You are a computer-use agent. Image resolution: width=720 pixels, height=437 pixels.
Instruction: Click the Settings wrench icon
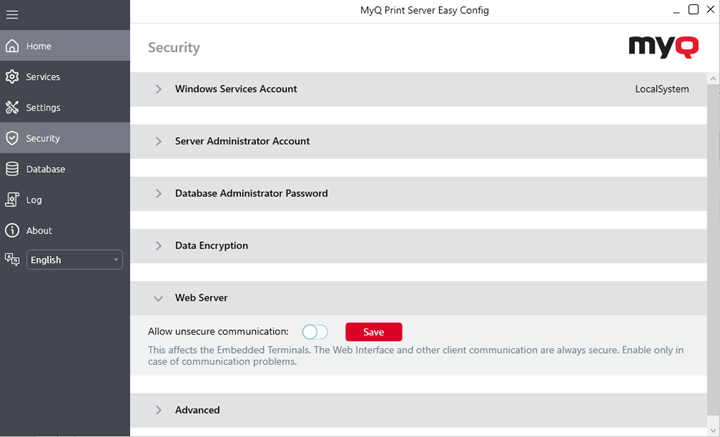pyautogui.click(x=12, y=108)
